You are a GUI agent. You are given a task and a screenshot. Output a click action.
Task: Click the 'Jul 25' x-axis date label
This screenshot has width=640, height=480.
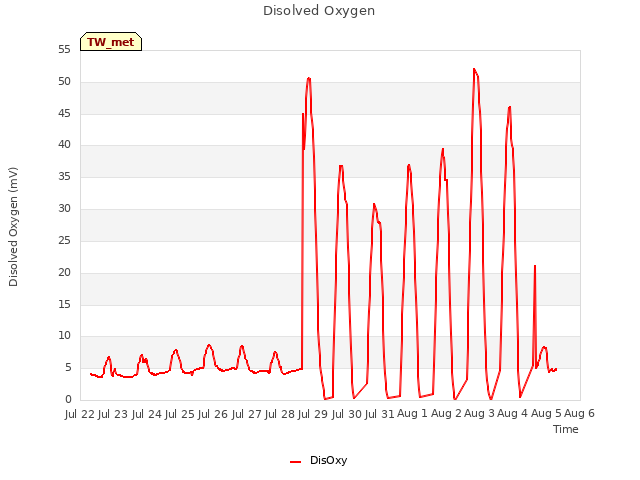(x=180, y=414)
